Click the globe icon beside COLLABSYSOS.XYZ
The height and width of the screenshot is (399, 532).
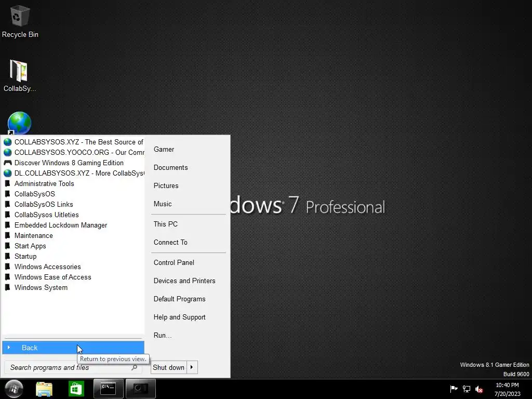7,142
